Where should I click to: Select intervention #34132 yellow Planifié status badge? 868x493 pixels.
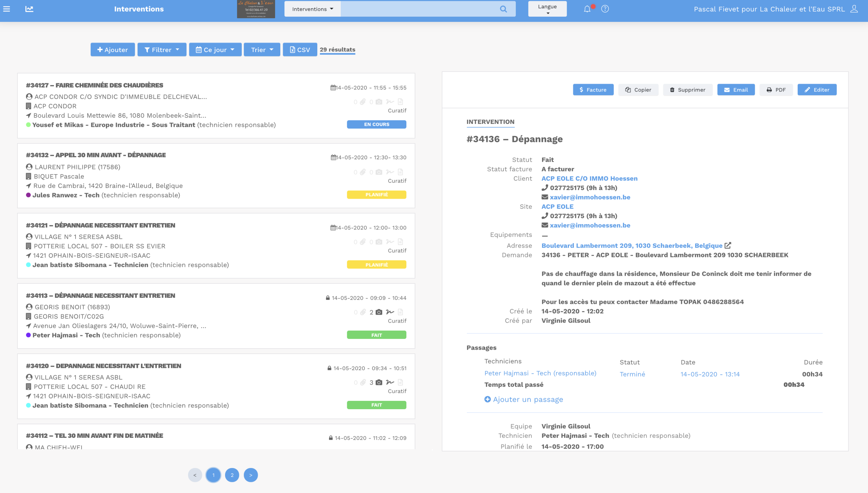pyautogui.click(x=376, y=195)
